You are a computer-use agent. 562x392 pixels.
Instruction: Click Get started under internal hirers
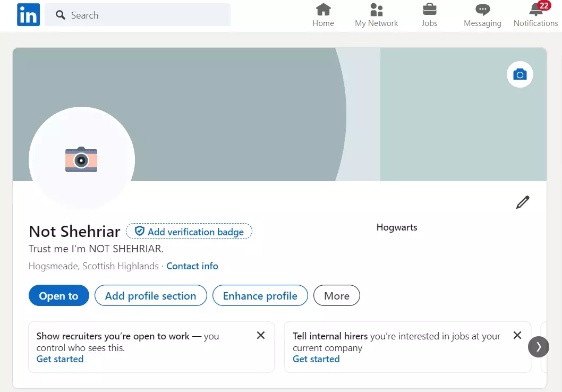point(316,359)
